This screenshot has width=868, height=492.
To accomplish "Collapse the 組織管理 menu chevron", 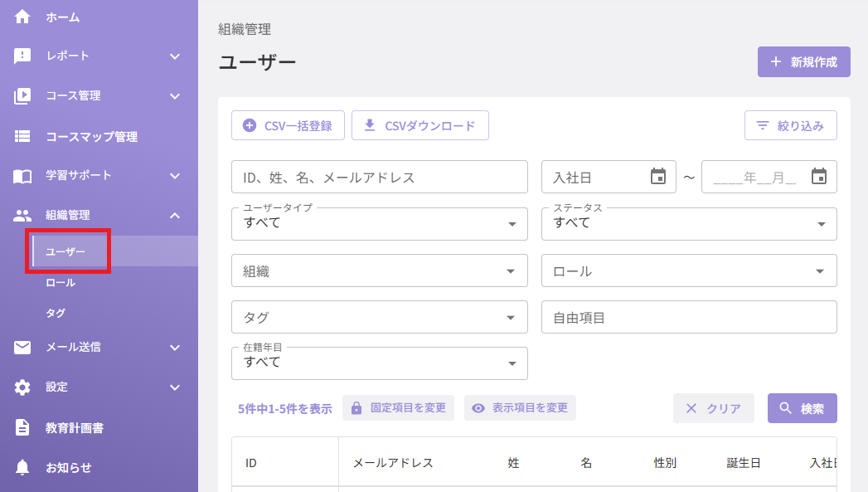I will point(175,216).
